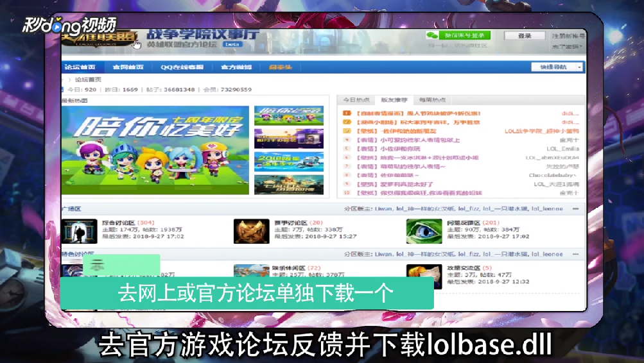Click the 广场区 section heading
Viewport: 644px width, 363px height.
(71, 209)
